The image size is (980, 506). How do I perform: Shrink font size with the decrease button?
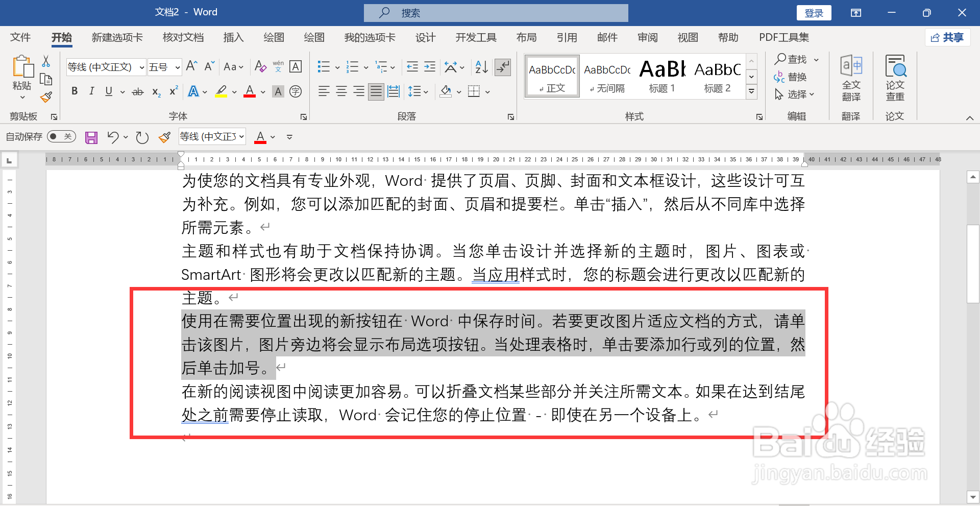(209, 66)
